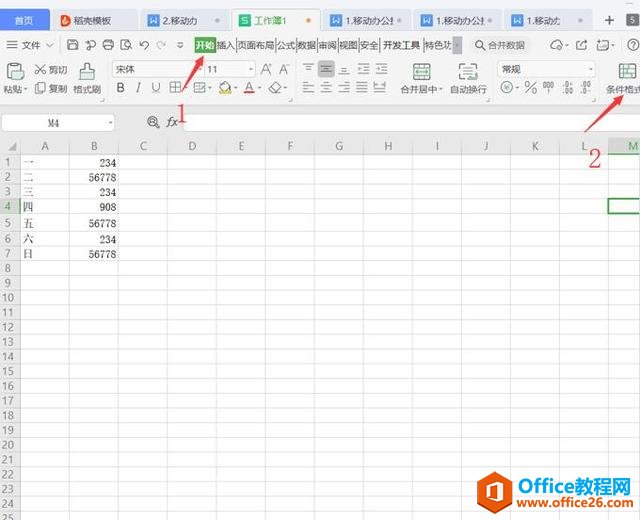Click the 合并数据 search box
Screen dimensions: 640x520
click(x=500, y=45)
